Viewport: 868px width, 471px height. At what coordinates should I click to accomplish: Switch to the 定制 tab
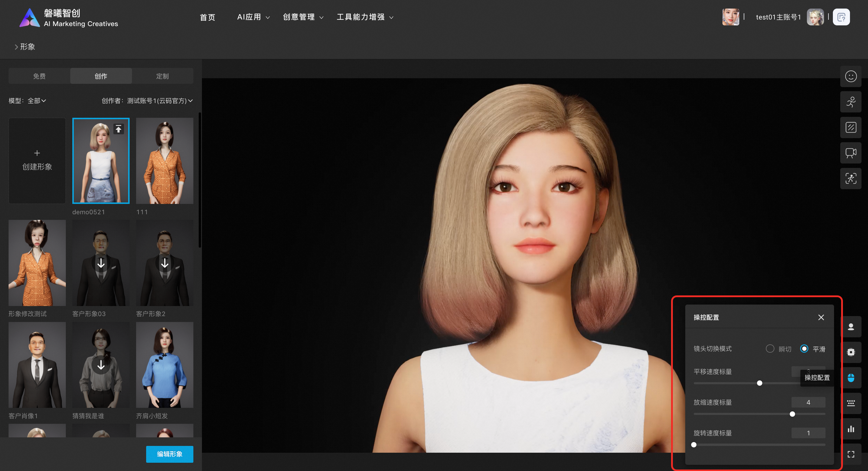coord(162,76)
